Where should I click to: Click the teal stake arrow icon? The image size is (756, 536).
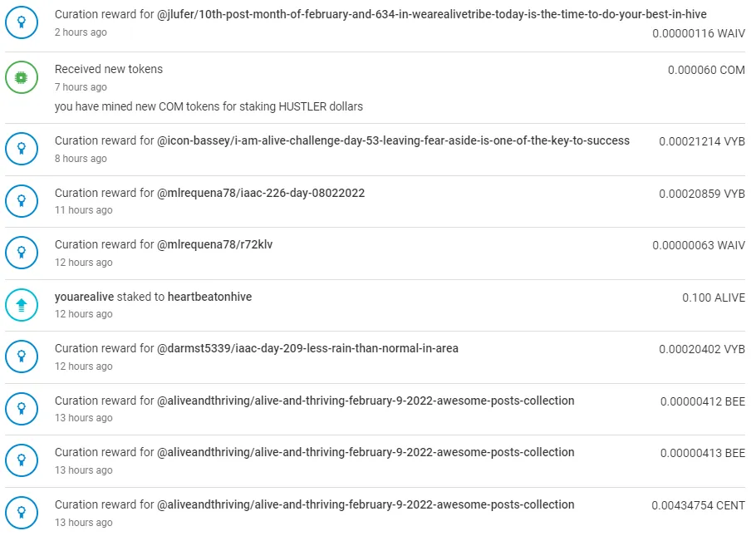(22, 305)
